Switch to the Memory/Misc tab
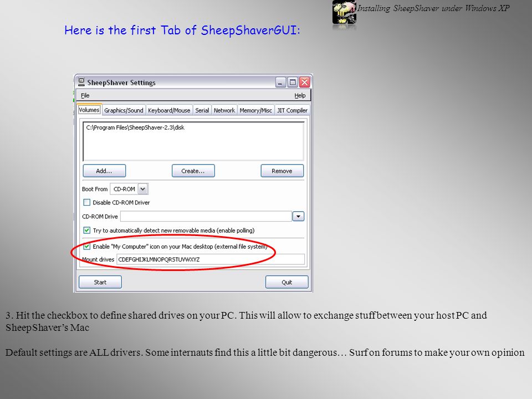The width and height of the screenshot is (532, 399). 255,110
